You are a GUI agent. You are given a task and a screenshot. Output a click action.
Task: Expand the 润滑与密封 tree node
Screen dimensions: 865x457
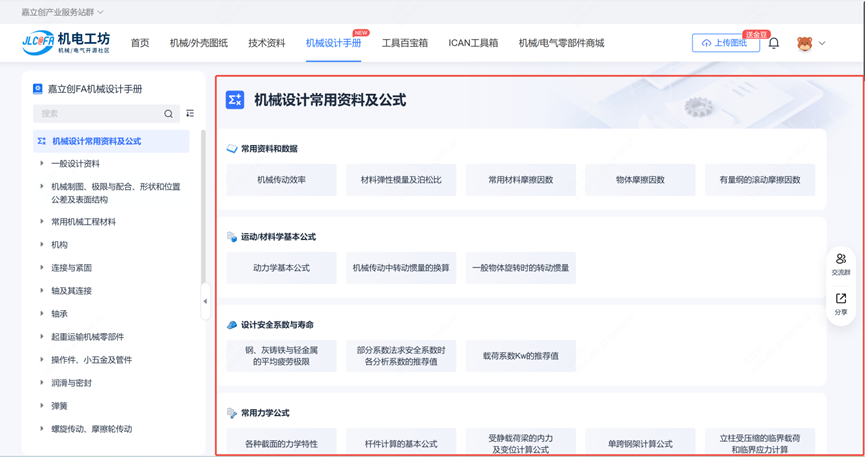pos(42,383)
